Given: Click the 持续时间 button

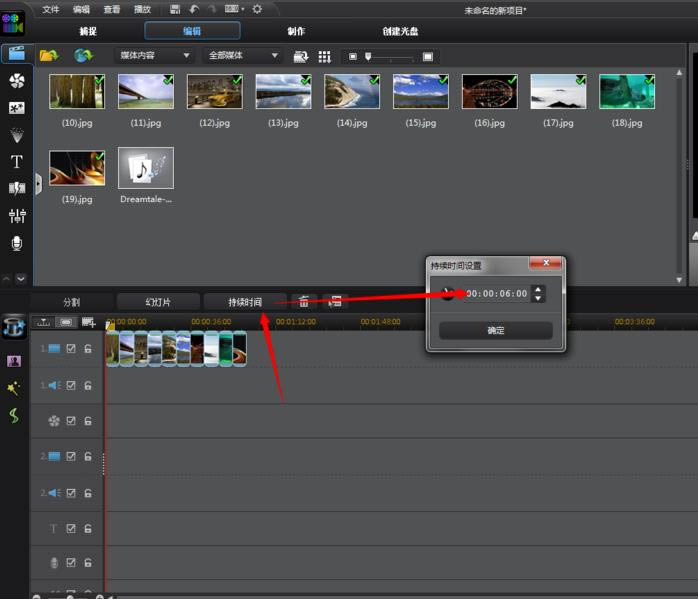Looking at the screenshot, I should coord(245,302).
